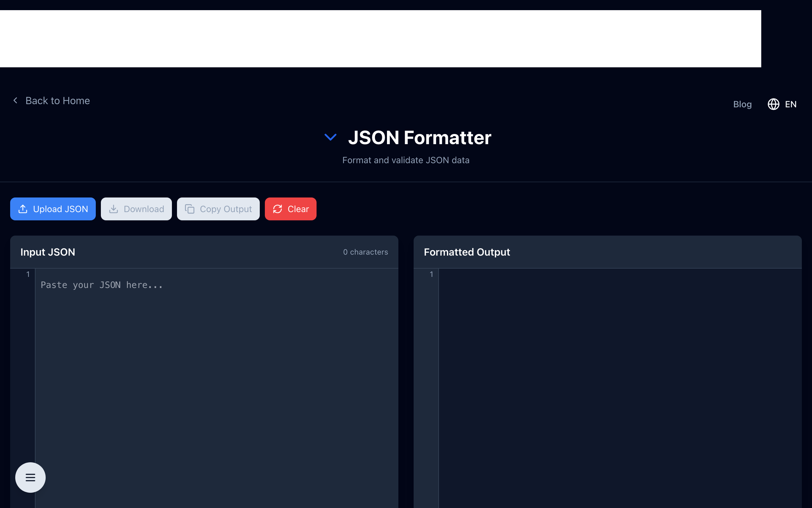
Task: Click the globe language icon
Action: (773, 104)
